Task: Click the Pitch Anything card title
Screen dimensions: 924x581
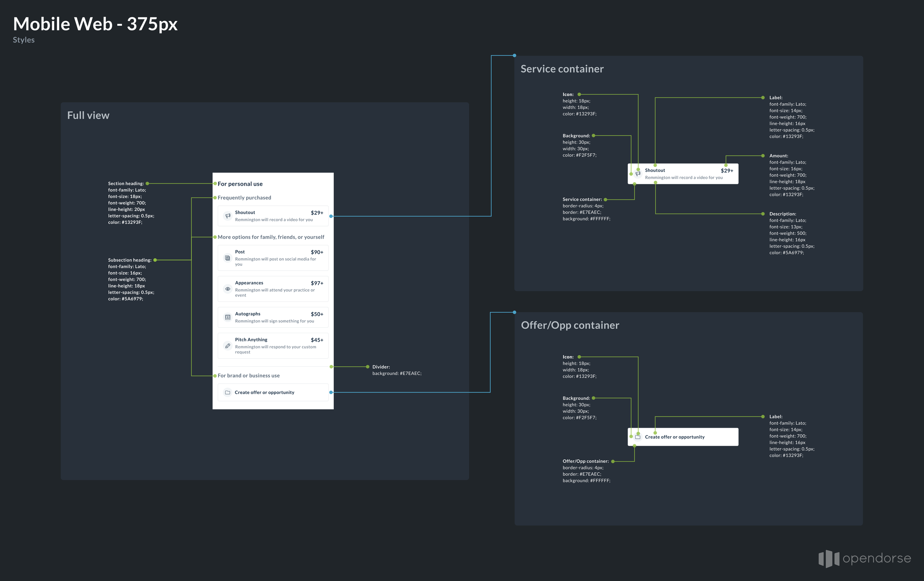Action: click(x=251, y=340)
